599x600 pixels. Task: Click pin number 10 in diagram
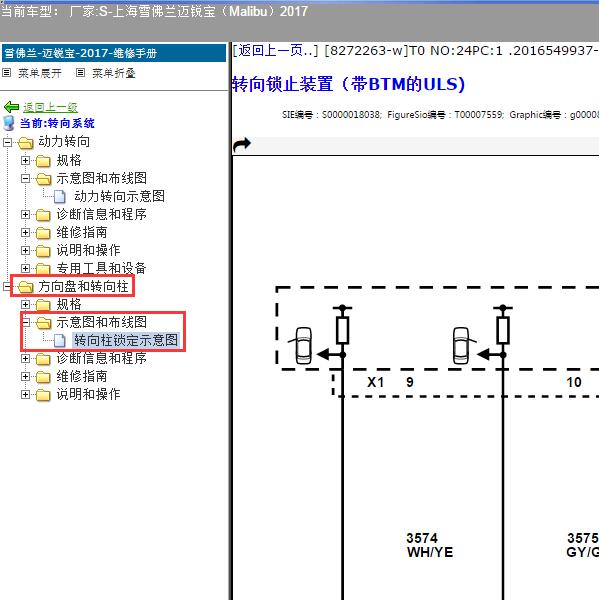tap(574, 382)
